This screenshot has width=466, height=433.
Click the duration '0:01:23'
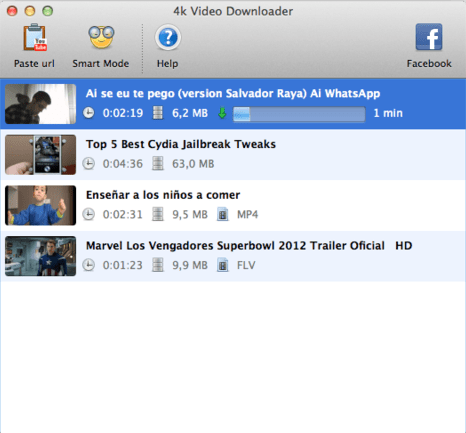(123, 265)
